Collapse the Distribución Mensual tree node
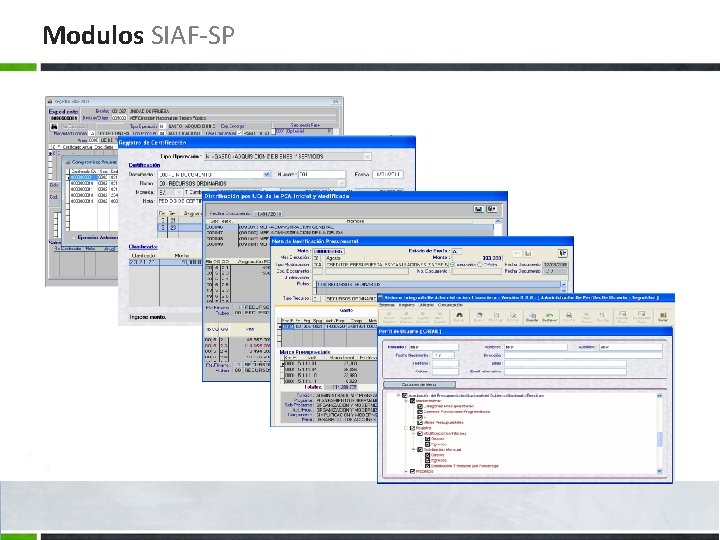 (x=413, y=450)
